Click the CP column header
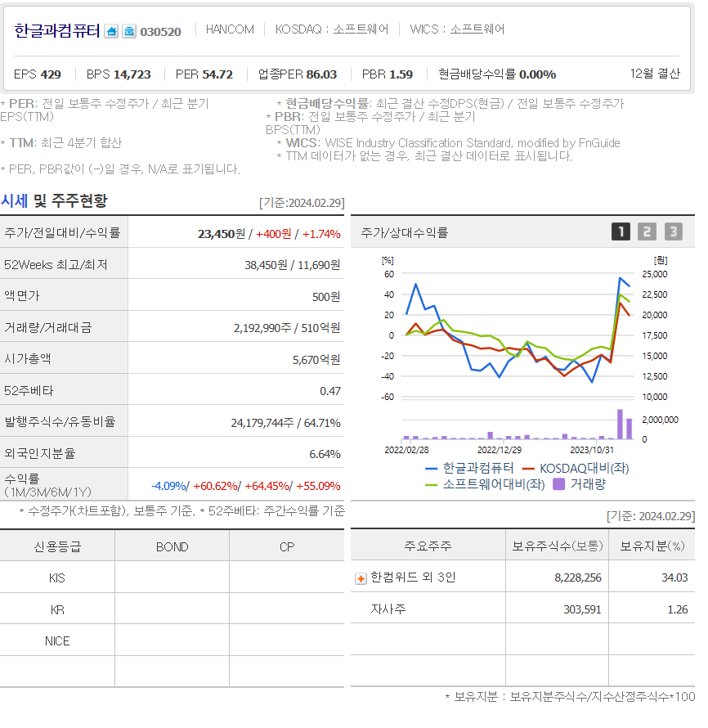Image resolution: width=708 pixels, height=728 pixels. tap(287, 547)
